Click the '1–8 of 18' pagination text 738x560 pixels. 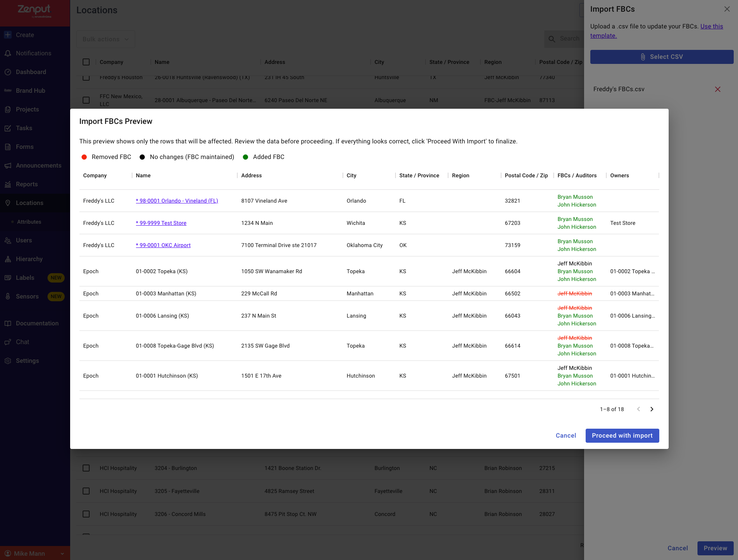[612, 409]
